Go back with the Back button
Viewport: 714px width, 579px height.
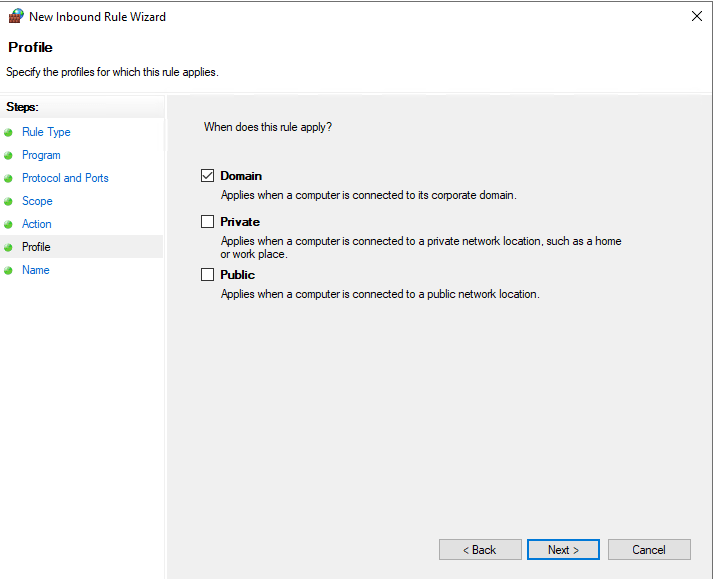480,550
